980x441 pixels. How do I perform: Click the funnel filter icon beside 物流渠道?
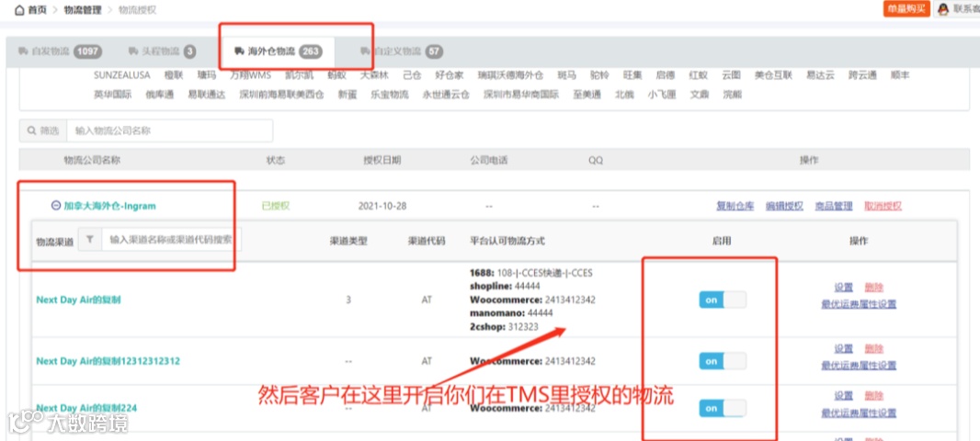(90, 239)
